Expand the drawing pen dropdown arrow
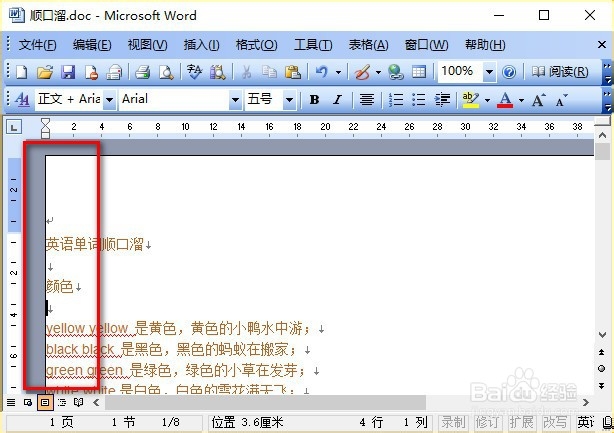614x433 pixels. pyautogui.click(x=378, y=72)
